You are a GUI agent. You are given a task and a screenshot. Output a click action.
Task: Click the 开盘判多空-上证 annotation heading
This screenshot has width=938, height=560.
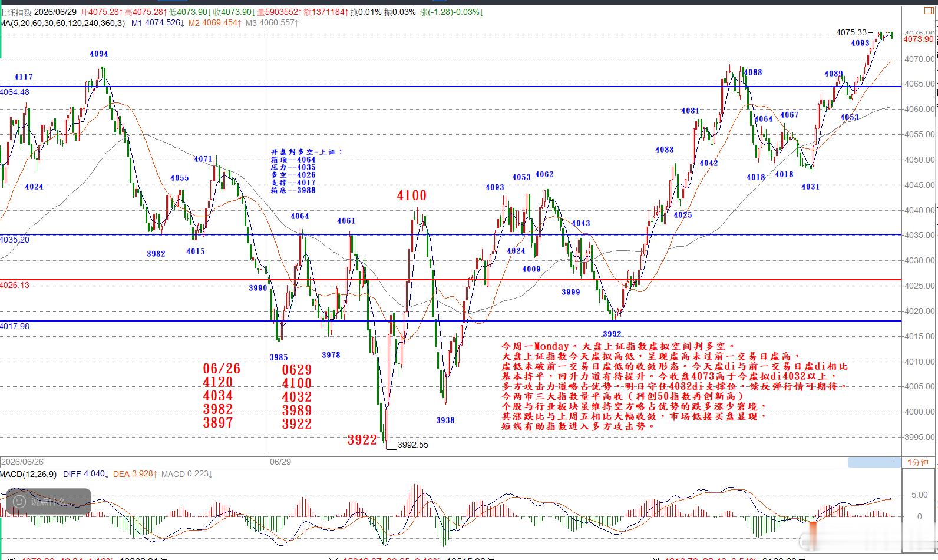click(306, 152)
